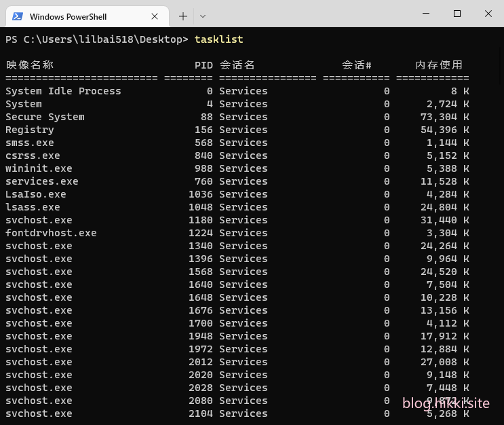504x425 pixels.
Task: Click memory value 13,156 K
Action: pyautogui.click(x=445, y=310)
